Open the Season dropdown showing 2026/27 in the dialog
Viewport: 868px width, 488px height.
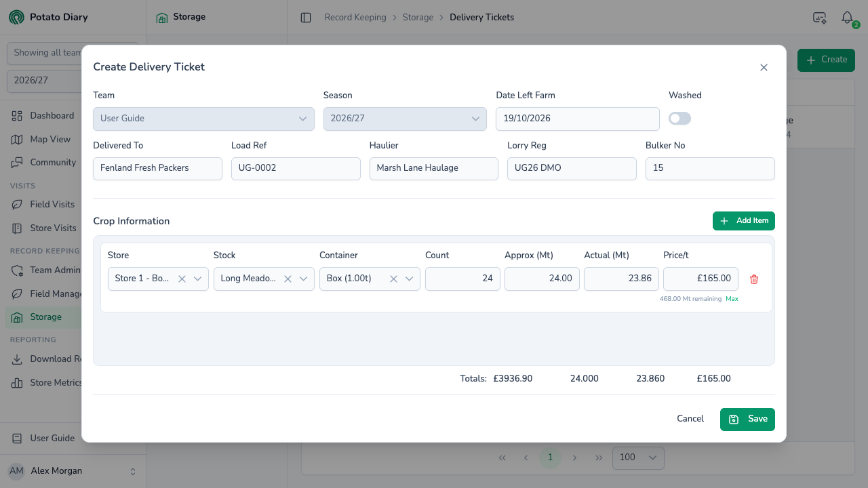pyautogui.click(x=405, y=119)
